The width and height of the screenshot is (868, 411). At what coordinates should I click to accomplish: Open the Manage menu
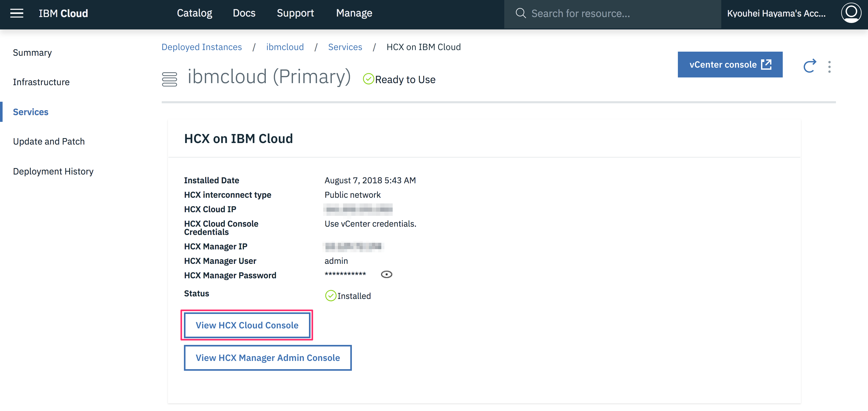coord(354,13)
